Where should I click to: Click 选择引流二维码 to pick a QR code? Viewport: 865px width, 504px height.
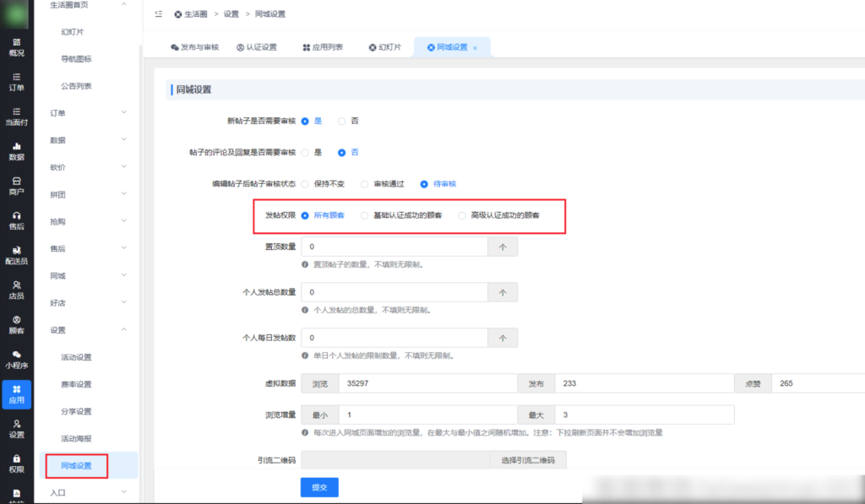(x=527, y=458)
